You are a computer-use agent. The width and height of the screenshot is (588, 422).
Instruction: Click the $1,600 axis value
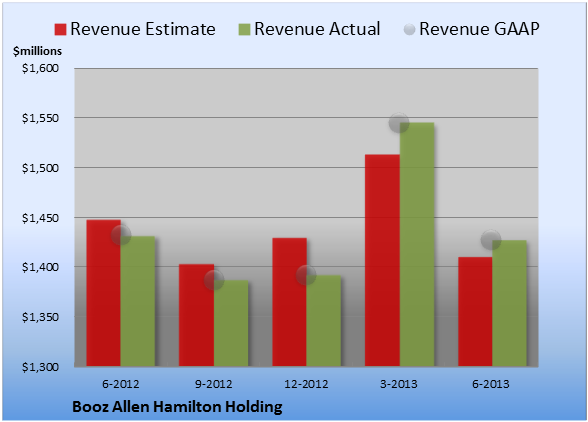(40, 68)
